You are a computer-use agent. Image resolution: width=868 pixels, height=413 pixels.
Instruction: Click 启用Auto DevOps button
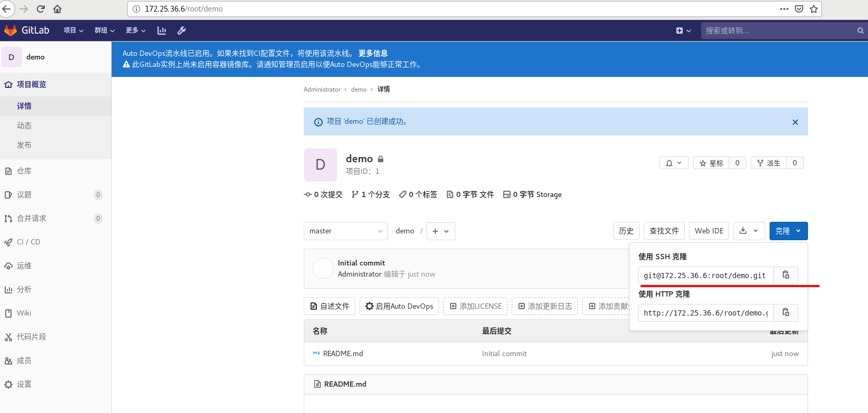tap(400, 306)
